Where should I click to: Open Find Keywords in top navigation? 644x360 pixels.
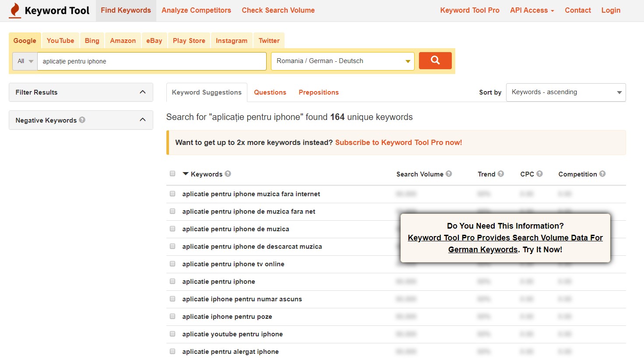tap(126, 11)
